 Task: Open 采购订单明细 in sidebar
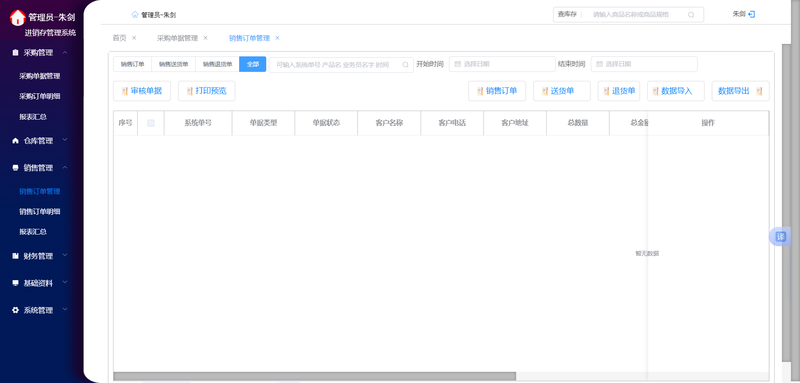[40, 96]
